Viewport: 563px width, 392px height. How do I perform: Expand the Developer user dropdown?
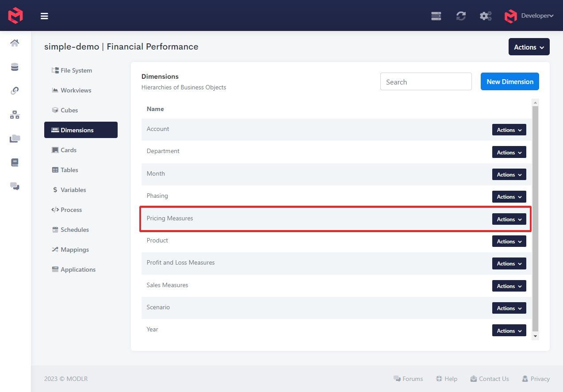point(536,16)
